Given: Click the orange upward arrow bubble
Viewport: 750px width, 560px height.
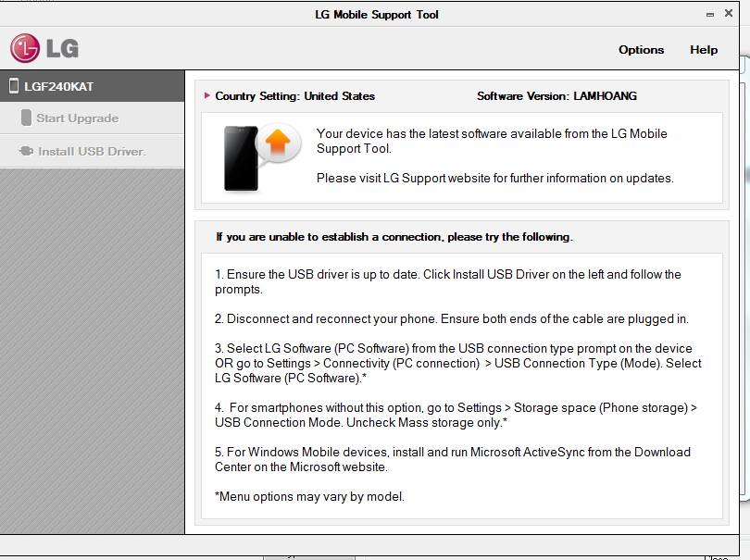Looking at the screenshot, I should coord(279,143).
